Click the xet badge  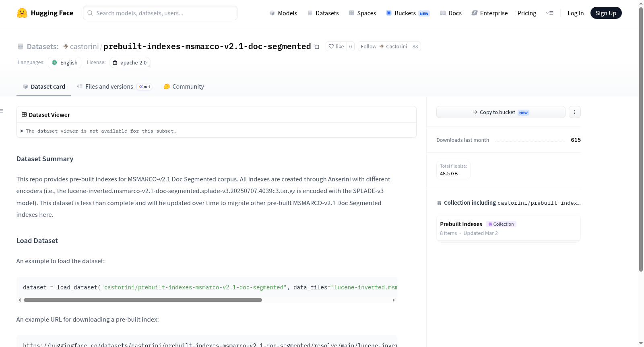pyautogui.click(x=144, y=87)
